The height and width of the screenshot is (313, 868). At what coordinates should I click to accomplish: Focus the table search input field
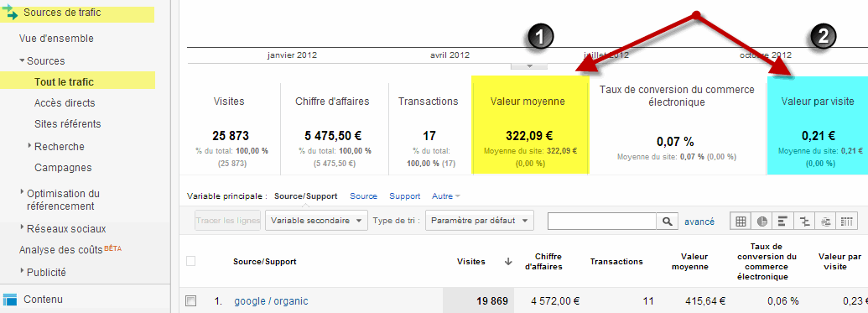(602, 221)
